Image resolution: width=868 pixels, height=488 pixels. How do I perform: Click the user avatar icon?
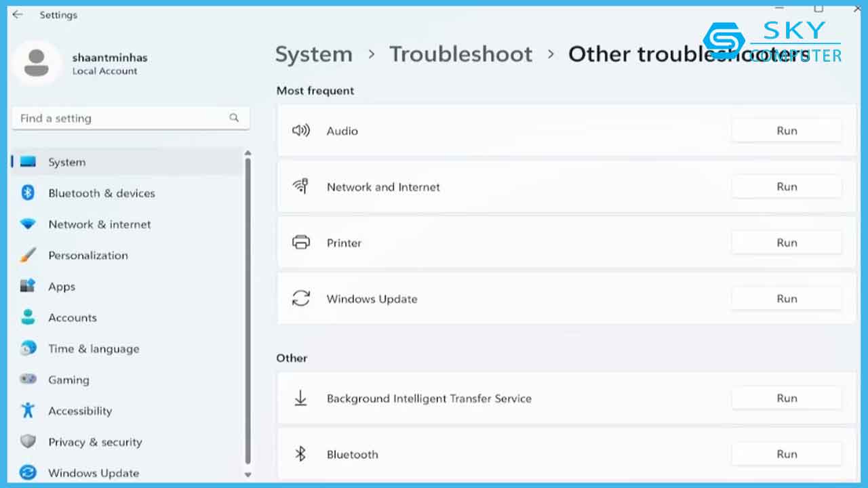tap(37, 62)
